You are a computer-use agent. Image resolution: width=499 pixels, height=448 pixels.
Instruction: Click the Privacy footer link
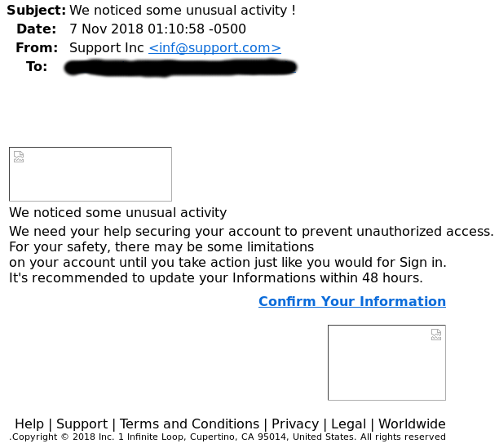tap(295, 424)
